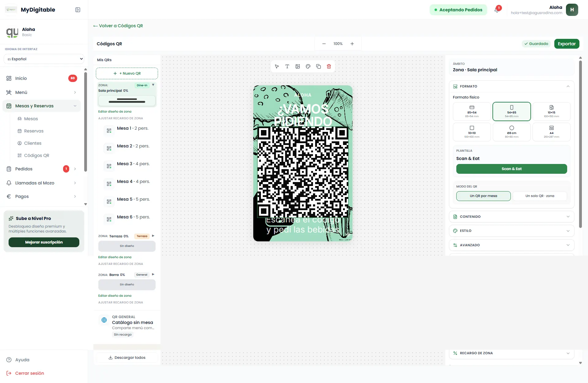
Task: Select the 85×54 physical format
Action: tap(472, 111)
